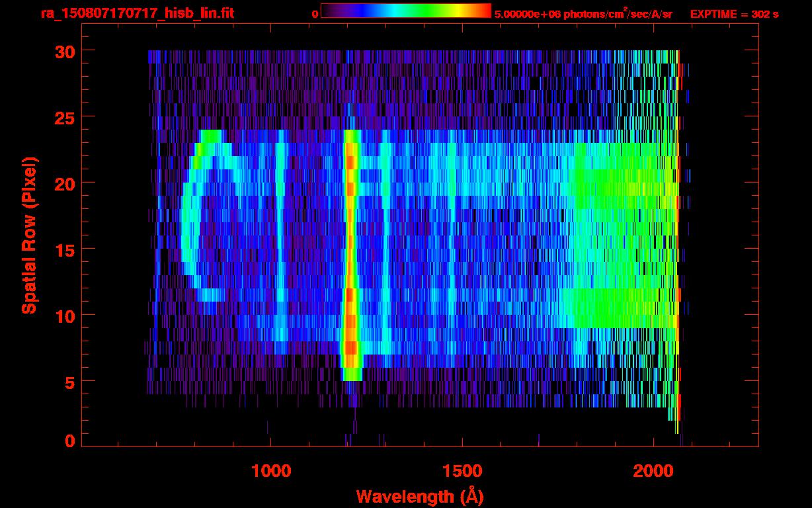Click the EXPTIME = 302 s label
Image resolution: width=812 pixels, height=508 pixels.
(x=734, y=14)
